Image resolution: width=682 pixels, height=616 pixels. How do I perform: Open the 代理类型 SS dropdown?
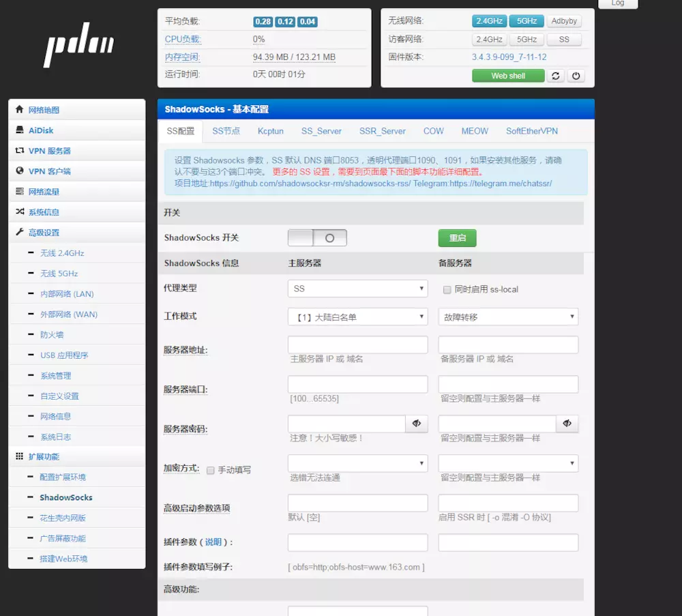(357, 289)
